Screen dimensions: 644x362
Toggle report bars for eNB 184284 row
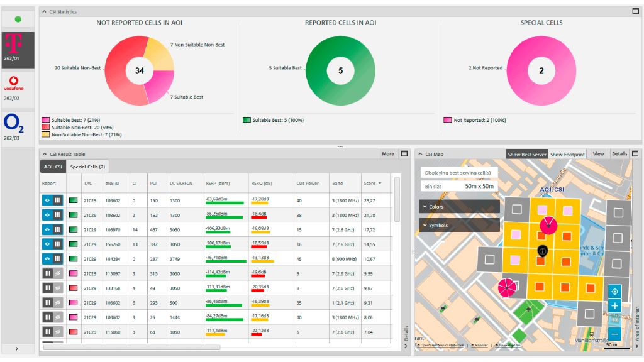58,258
